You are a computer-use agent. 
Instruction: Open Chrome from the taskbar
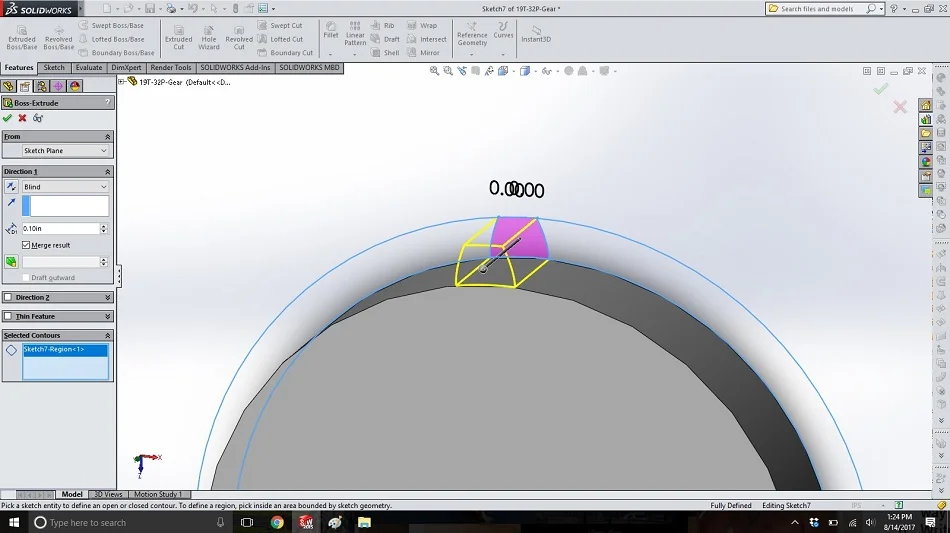[x=277, y=522]
